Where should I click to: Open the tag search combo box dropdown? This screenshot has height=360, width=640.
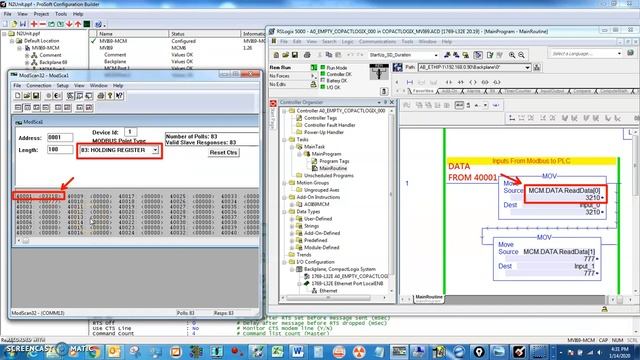[436, 55]
